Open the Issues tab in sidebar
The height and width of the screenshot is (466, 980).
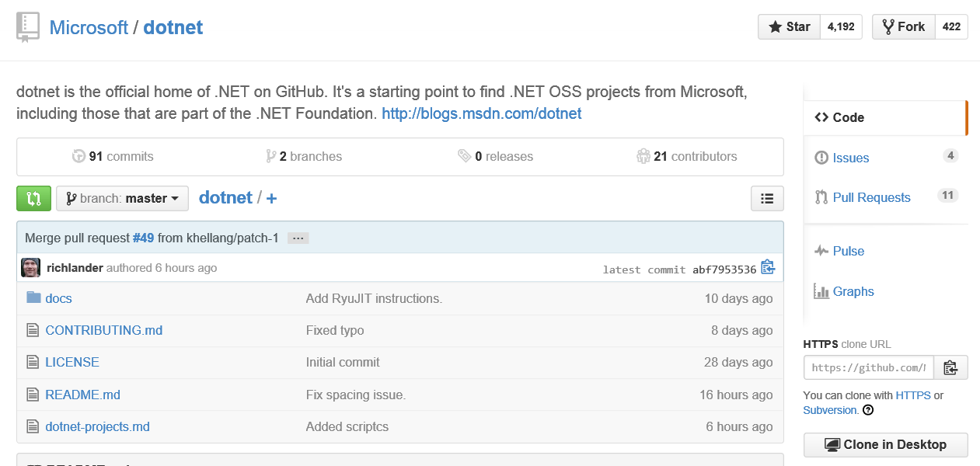point(850,158)
